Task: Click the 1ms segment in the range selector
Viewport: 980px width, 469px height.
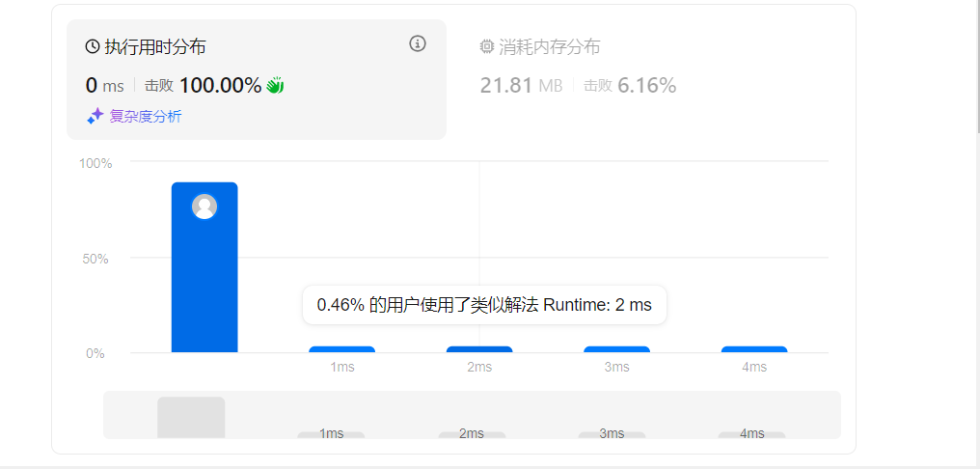Action: (331, 434)
